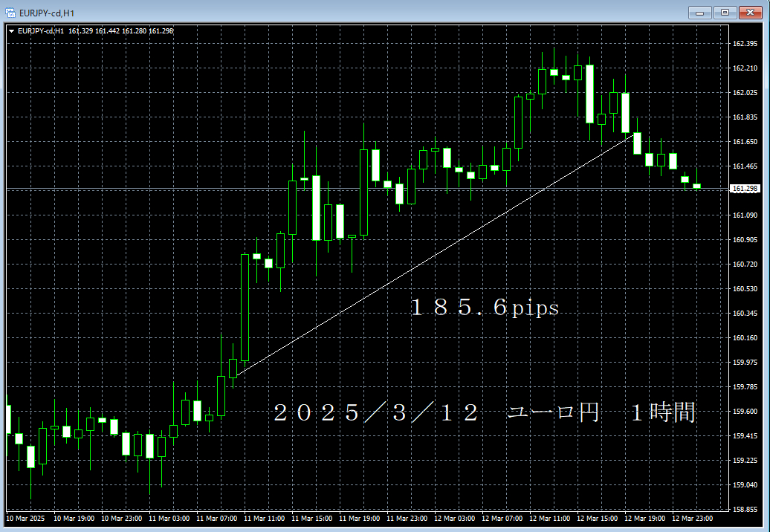Minimize the EURJPY-cd,H1 chart window
The height and width of the screenshot is (532, 770).
[x=700, y=13]
